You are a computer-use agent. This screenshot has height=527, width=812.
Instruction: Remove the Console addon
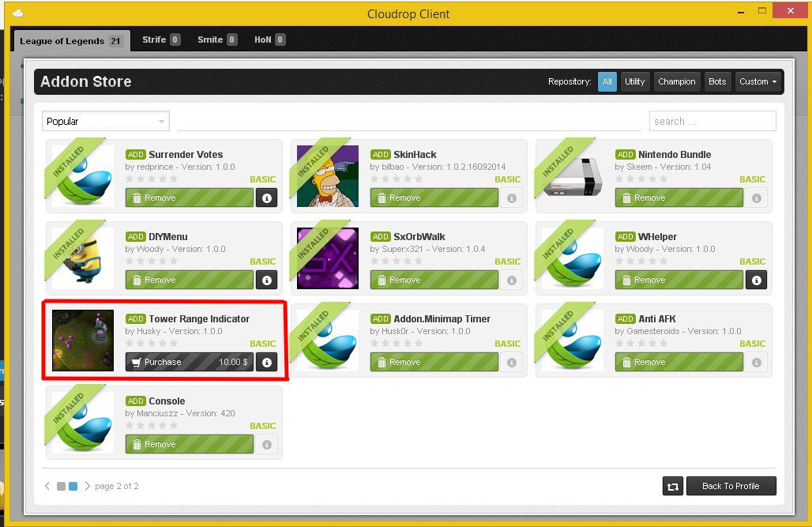190,444
